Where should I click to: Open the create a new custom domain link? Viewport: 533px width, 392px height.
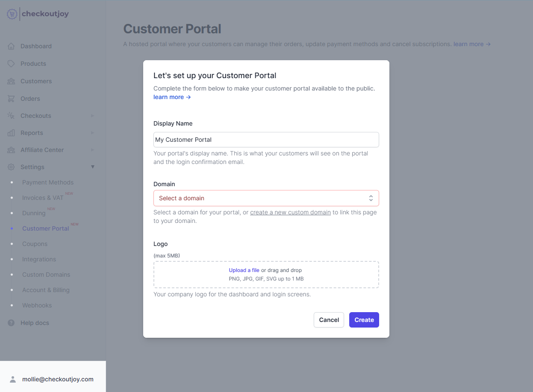click(x=290, y=212)
